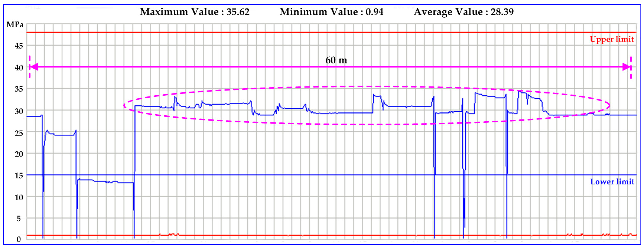This screenshot has width=644, height=248.
Task: Click the 45 y-axis tick label
Action: click(x=19, y=46)
